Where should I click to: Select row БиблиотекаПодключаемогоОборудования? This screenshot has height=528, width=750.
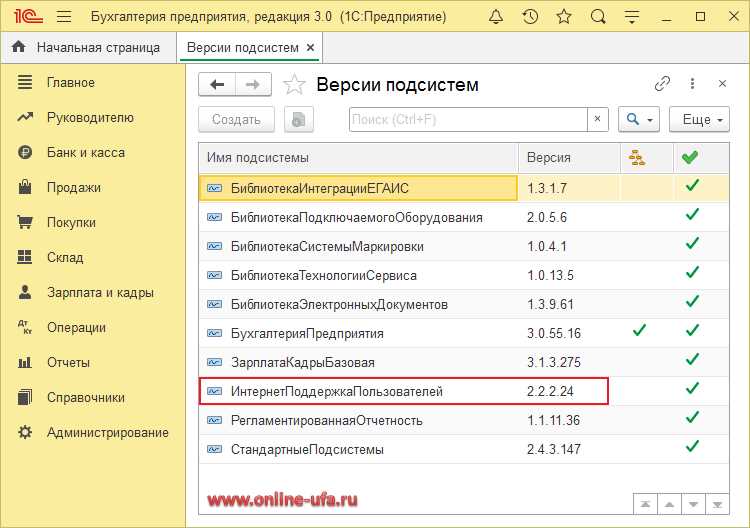(x=464, y=217)
